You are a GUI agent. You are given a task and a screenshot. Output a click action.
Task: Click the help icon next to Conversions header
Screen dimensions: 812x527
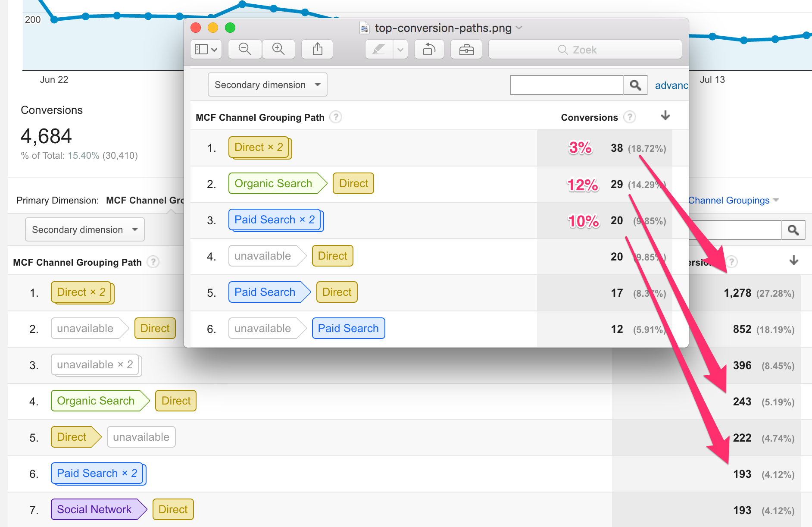pos(630,117)
